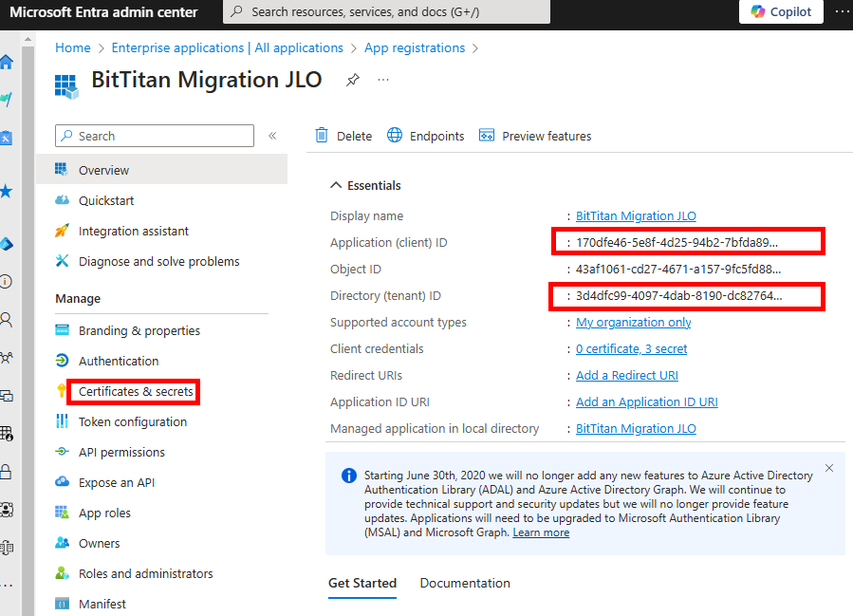Switch to Get Started tab
This screenshot has height=616, width=853.
362,584
